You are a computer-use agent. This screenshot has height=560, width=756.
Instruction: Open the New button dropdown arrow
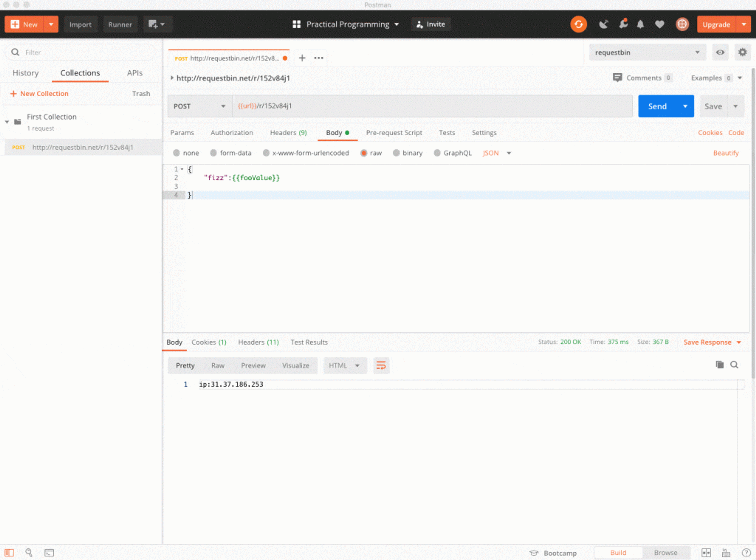point(51,24)
